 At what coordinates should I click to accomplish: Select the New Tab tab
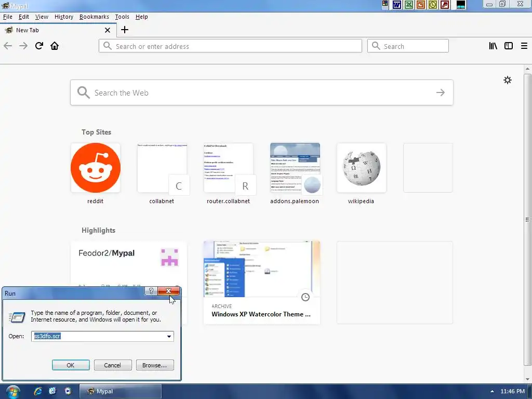[58, 30]
